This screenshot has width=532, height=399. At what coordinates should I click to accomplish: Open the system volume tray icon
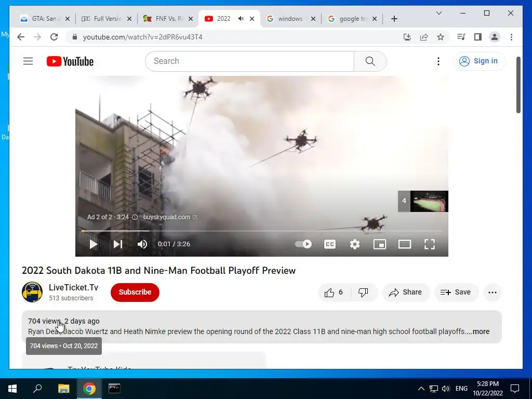coord(446,389)
